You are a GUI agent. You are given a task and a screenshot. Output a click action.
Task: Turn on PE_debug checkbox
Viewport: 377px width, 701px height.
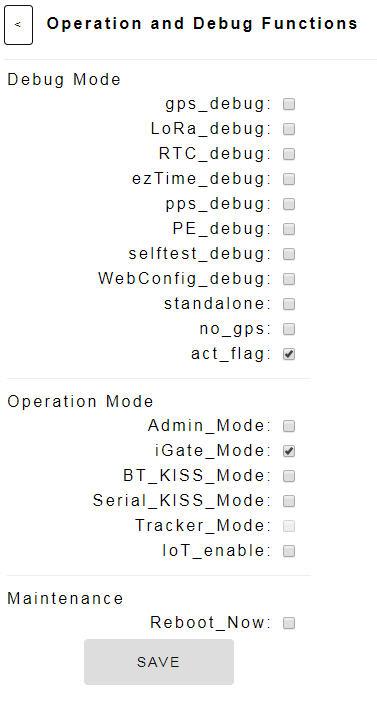click(x=289, y=229)
